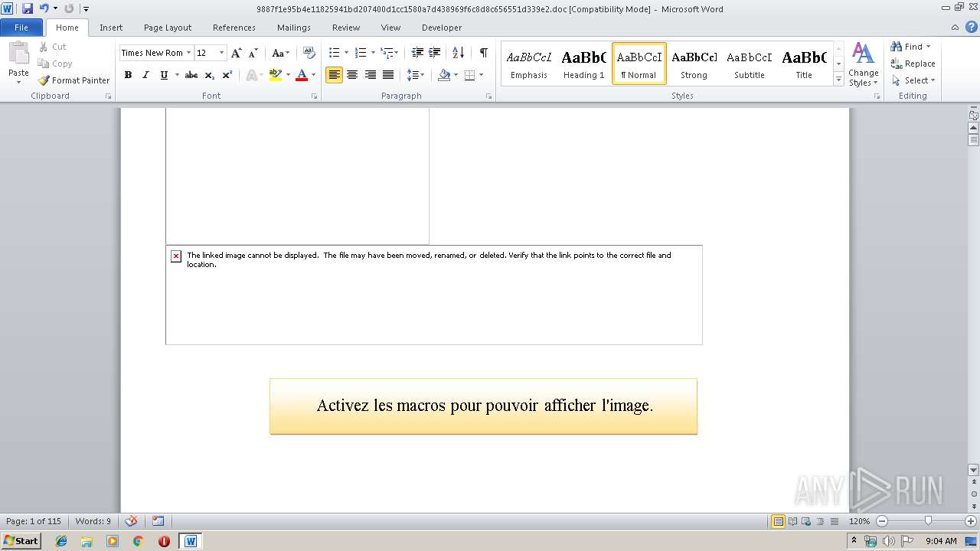This screenshot has height=551, width=980.
Task: Open Chrome from the taskbar
Action: point(138,541)
